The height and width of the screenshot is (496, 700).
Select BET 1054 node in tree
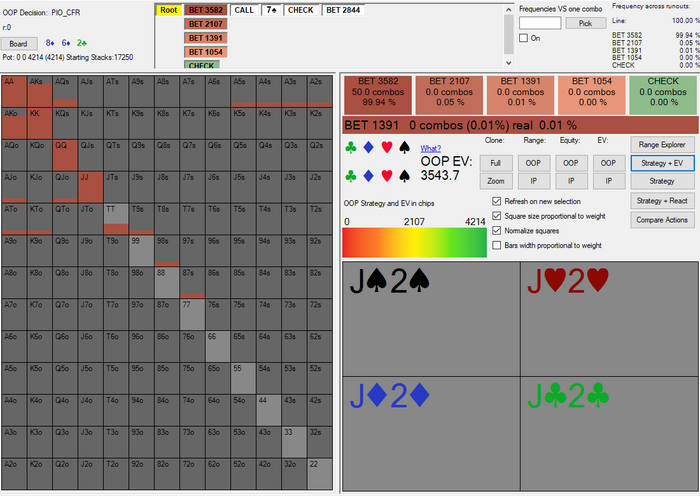pyautogui.click(x=206, y=52)
